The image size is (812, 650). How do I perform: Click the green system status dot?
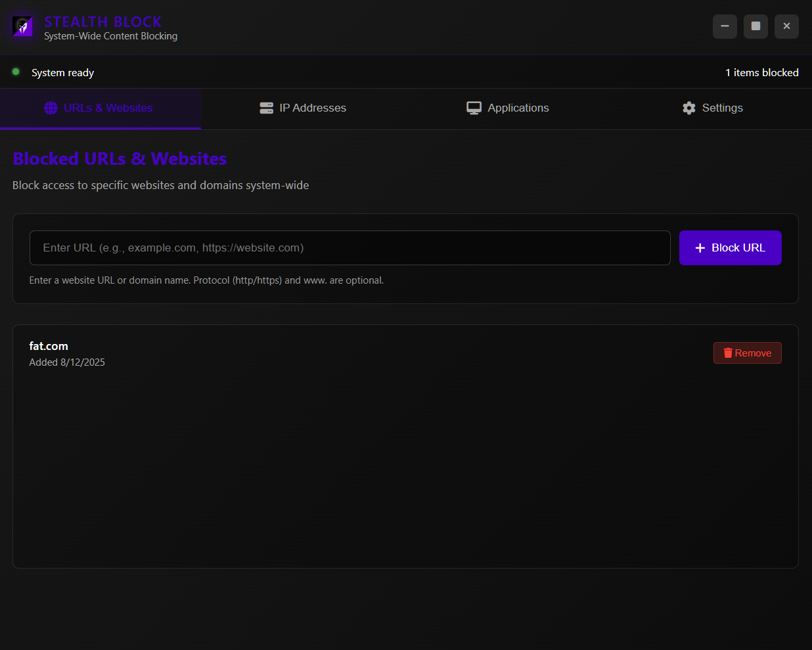pos(16,72)
